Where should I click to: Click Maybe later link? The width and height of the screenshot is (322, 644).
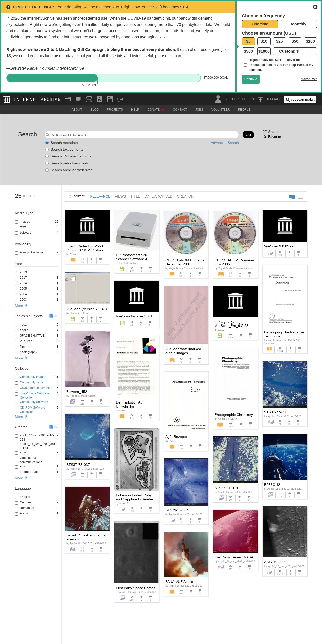pyautogui.click(x=309, y=79)
